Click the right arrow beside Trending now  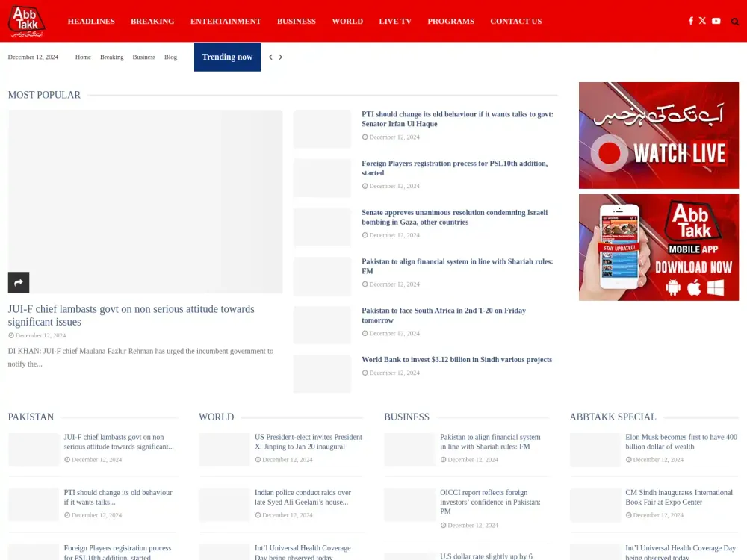pyautogui.click(x=281, y=57)
